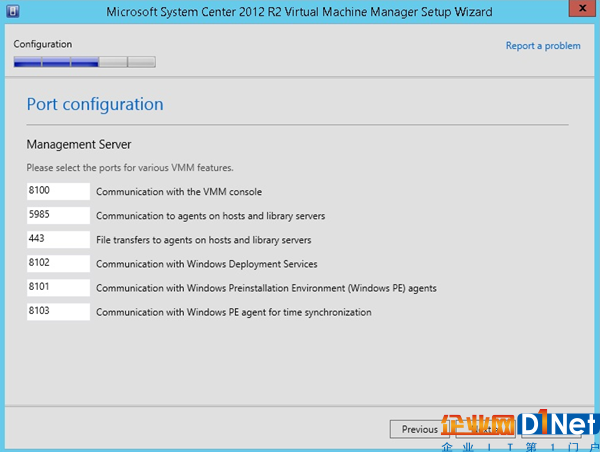The width and height of the screenshot is (600, 452).
Task: Edit the file transfers port field 443
Action: [x=58, y=239]
